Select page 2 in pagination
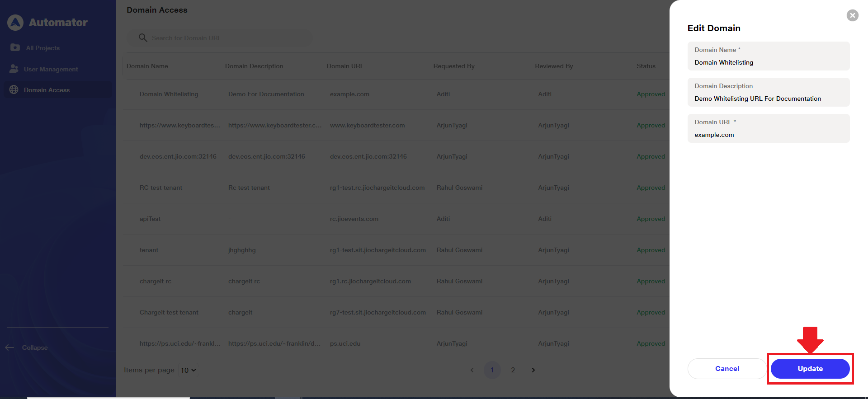The width and height of the screenshot is (868, 399). 513,370
